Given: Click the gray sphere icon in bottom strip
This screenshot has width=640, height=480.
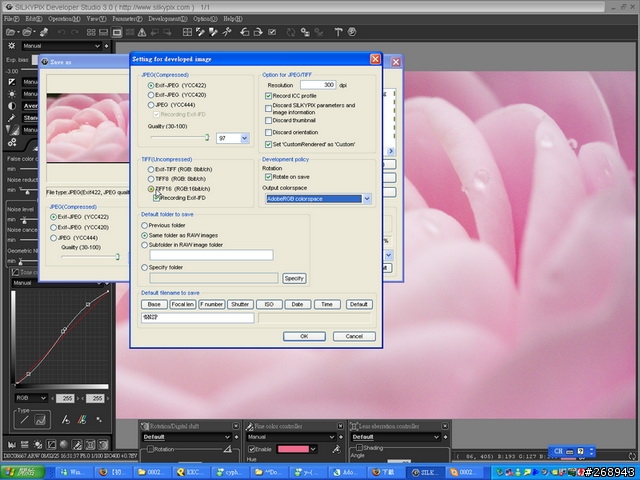Looking at the screenshot, I should [64, 444].
